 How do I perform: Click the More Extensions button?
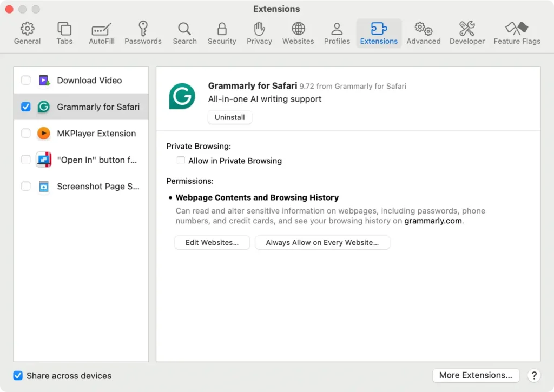point(476,375)
